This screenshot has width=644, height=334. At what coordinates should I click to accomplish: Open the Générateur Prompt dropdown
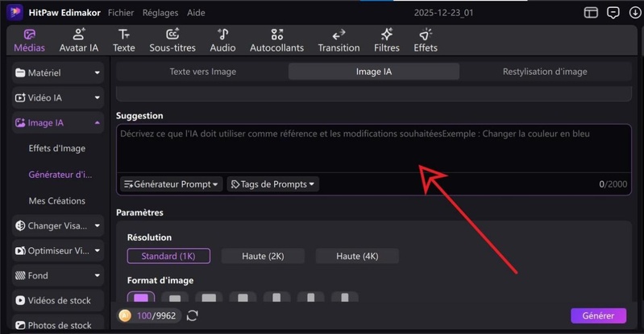pyautogui.click(x=171, y=184)
